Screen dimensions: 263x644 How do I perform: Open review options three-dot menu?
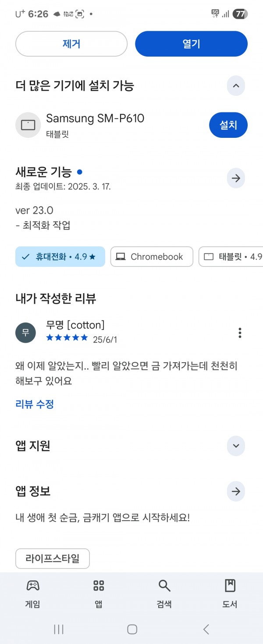pyautogui.click(x=240, y=333)
